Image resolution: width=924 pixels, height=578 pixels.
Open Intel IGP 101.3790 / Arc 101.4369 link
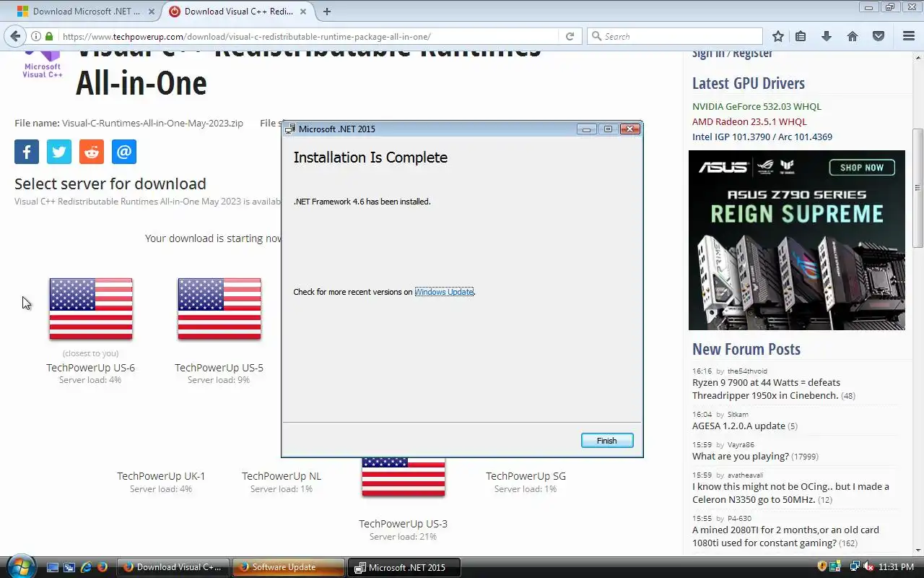762,137
